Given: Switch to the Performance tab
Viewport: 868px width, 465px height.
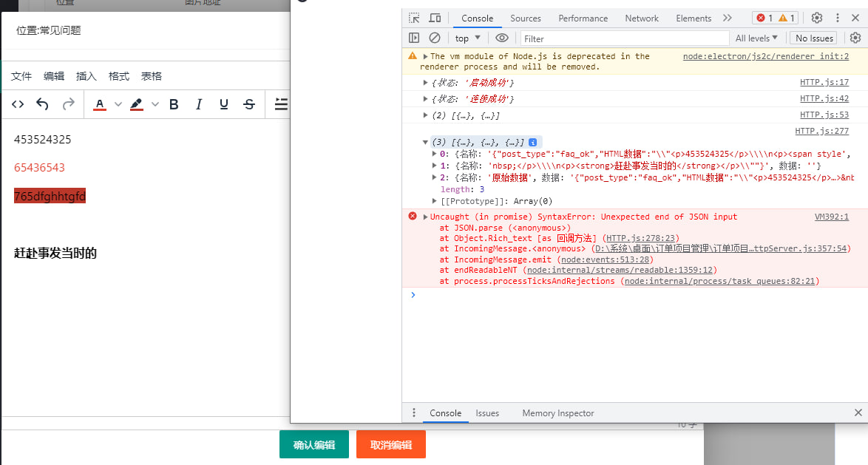Looking at the screenshot, I should click(x=583, y=18).
